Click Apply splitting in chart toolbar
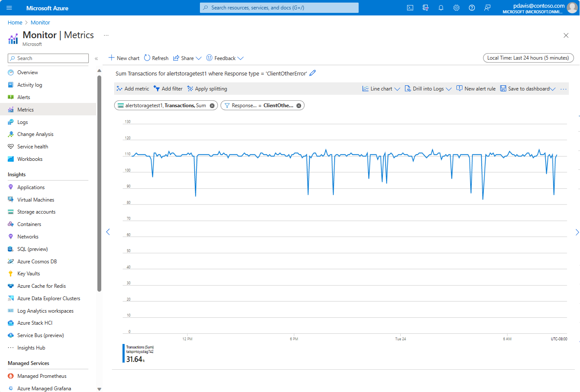This screenshot has height=392, width=580. (x=207, y=89)
